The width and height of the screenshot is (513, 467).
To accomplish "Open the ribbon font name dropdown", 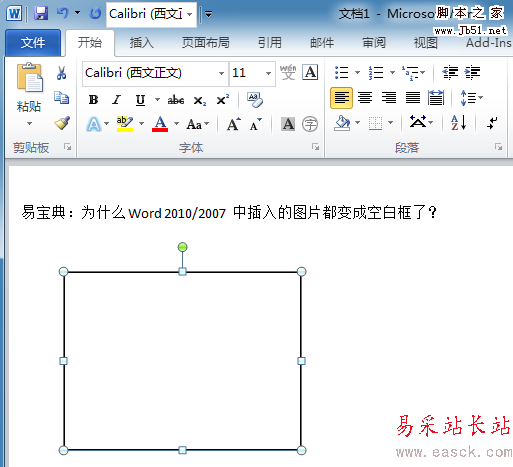I will [221, 73].
